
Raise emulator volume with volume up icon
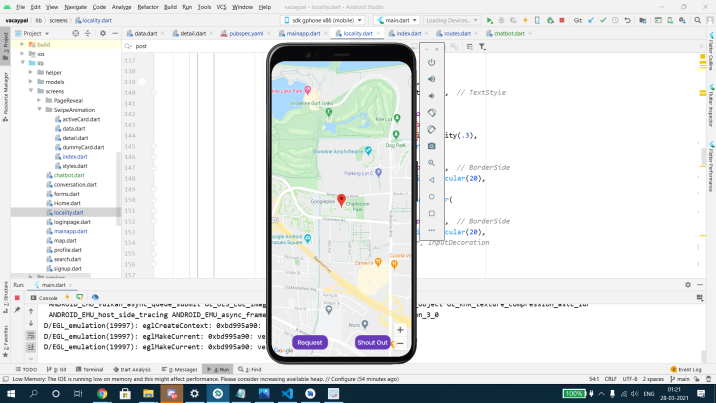click(432, 79)
